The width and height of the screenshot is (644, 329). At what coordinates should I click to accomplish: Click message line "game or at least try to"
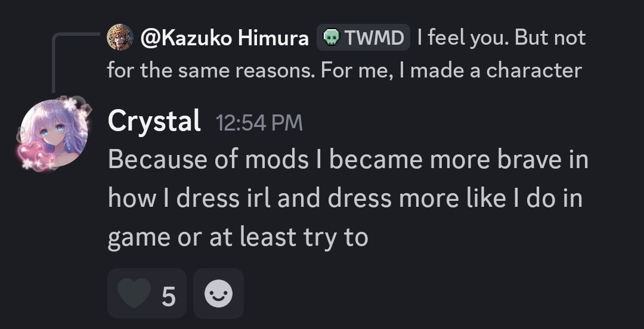(237, 237)
